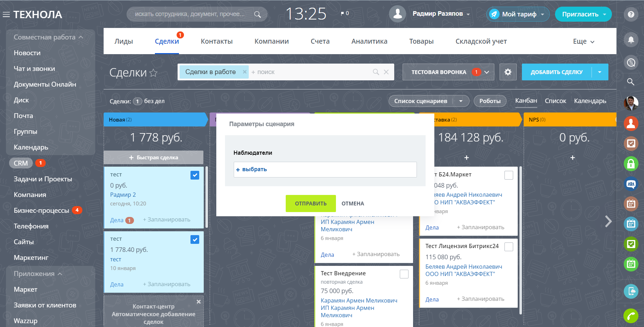The width and height of the screenshot is (644, 327).
Task: Clear the deals filter with X
Action: (x=386, y=72)
